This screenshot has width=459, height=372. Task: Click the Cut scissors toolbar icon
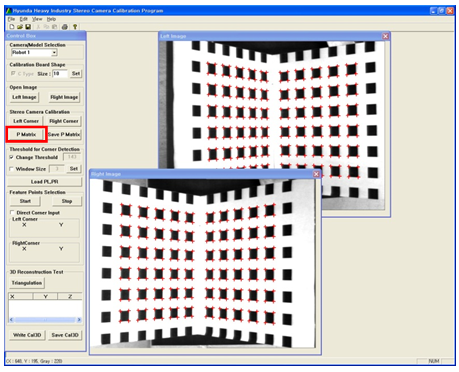(x=38, y=27)
